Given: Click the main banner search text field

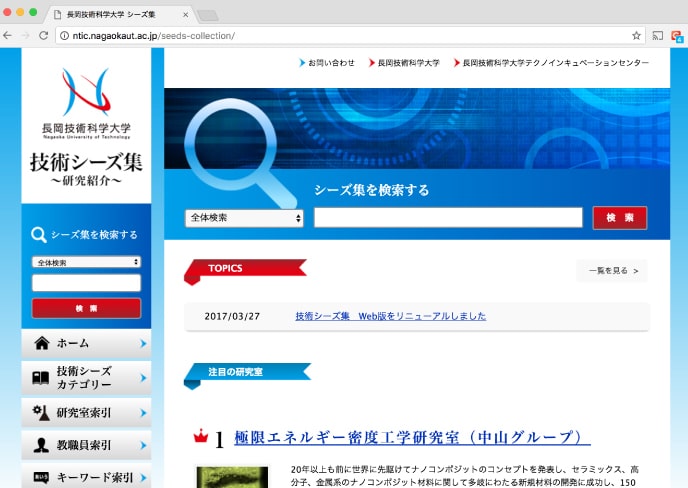Looking at the screenshot, I should 448,218.
